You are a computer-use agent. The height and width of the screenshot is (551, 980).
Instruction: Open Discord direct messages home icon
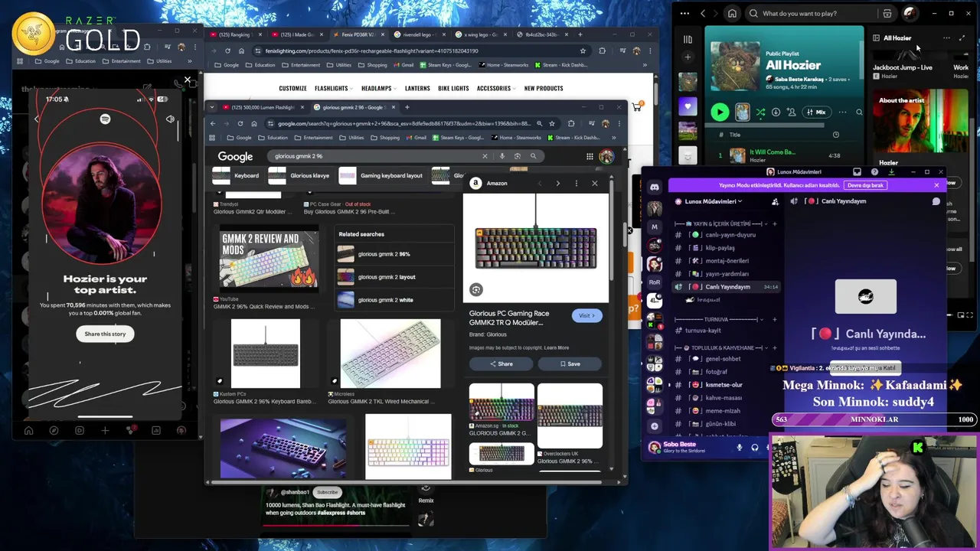655,187
